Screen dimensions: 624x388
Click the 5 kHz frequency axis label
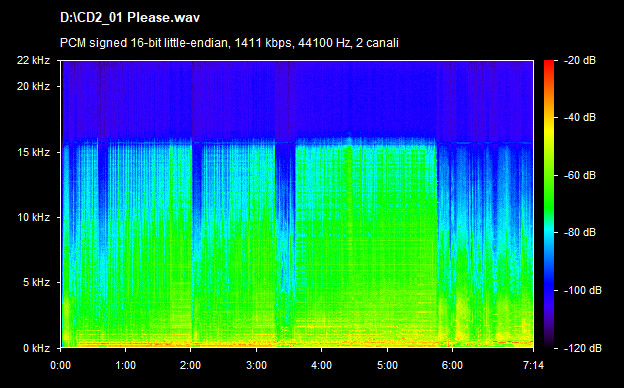(x=36, y=283)
